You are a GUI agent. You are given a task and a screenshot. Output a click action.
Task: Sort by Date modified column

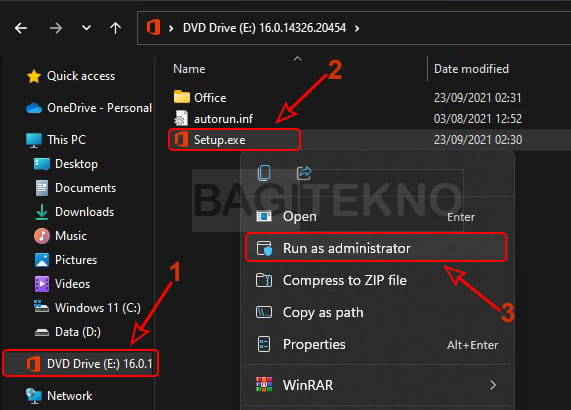click(x=472, y=69)
